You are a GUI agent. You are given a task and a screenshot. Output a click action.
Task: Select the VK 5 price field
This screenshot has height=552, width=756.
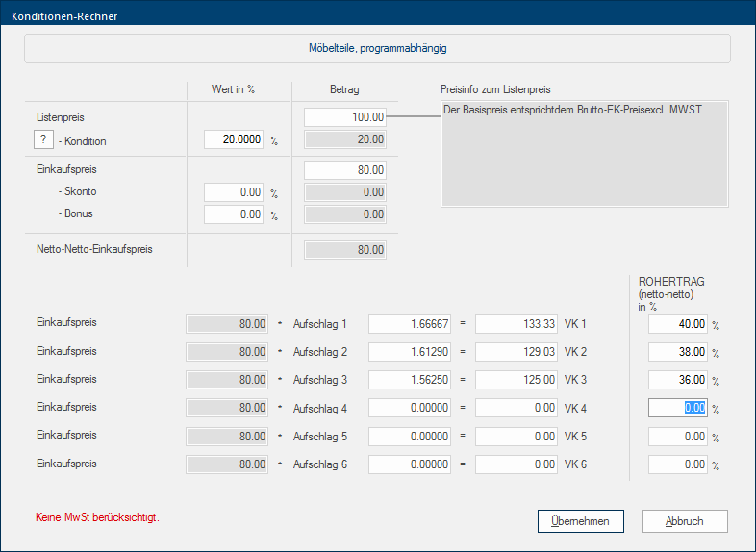tap(517, 437)
